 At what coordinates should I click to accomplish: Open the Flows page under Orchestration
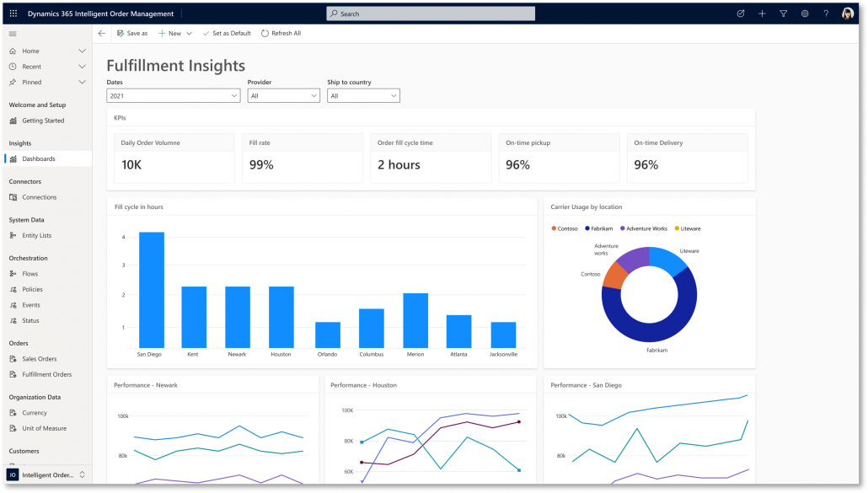pyautogui.click(x=32, y=273)
